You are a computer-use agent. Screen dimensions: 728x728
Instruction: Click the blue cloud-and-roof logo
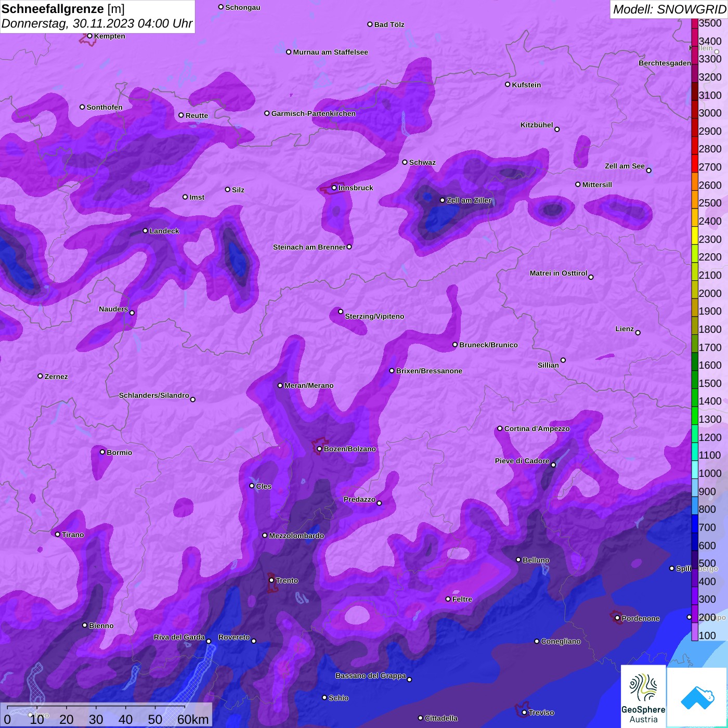697,697
